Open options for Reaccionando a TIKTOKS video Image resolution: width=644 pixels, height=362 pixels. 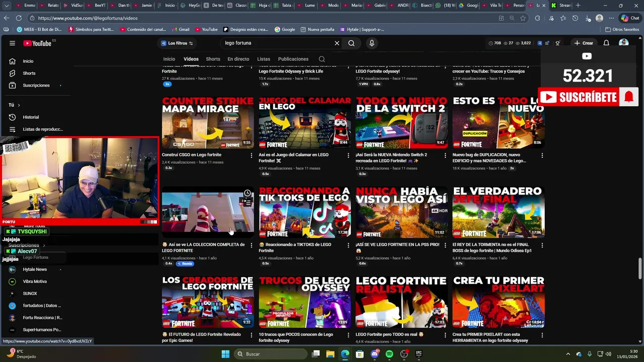click(x=348, y=245)
